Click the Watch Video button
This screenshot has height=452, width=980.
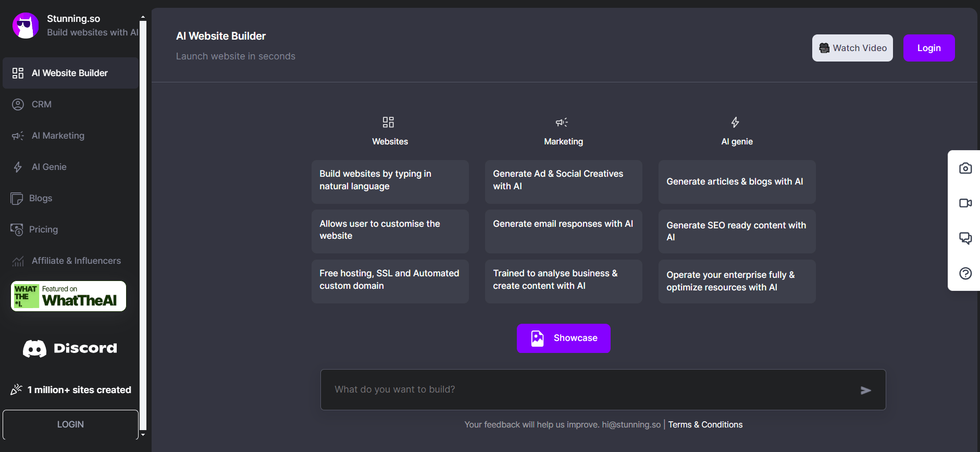tap(852, 48)
